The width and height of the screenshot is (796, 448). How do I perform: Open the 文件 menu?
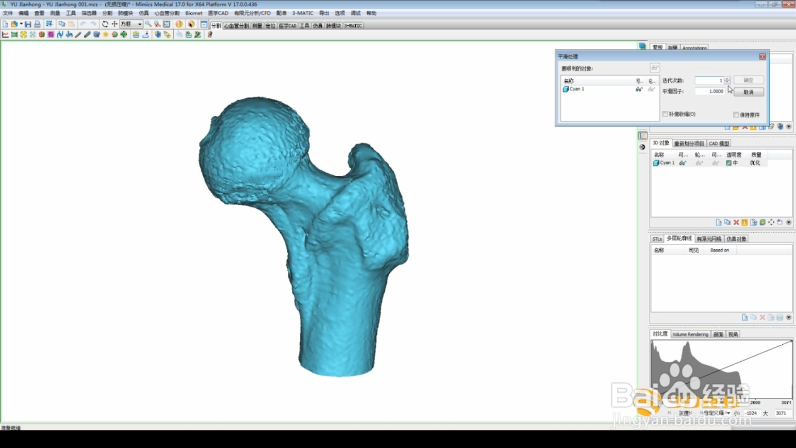(8, 13)
